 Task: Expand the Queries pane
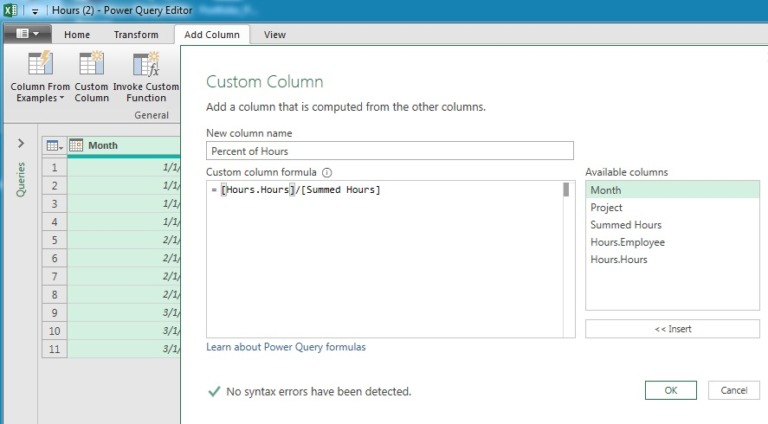[x=20, y=144]
